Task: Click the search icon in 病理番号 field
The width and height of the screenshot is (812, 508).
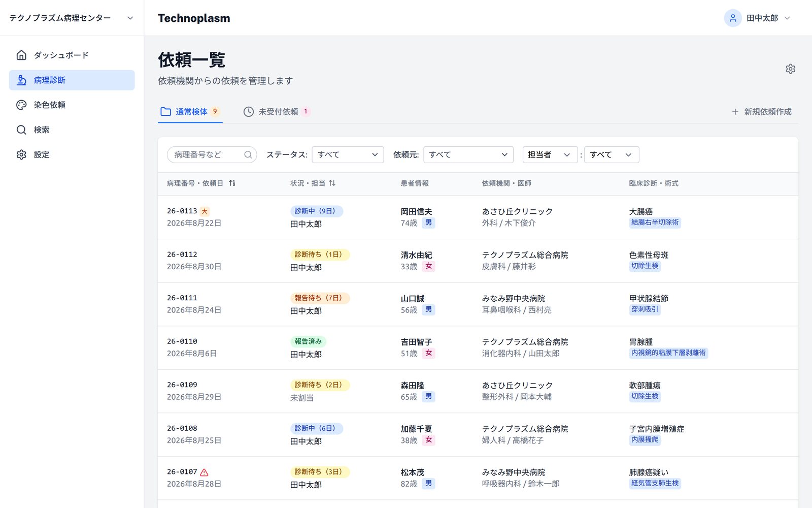Action: coord(248,154)
